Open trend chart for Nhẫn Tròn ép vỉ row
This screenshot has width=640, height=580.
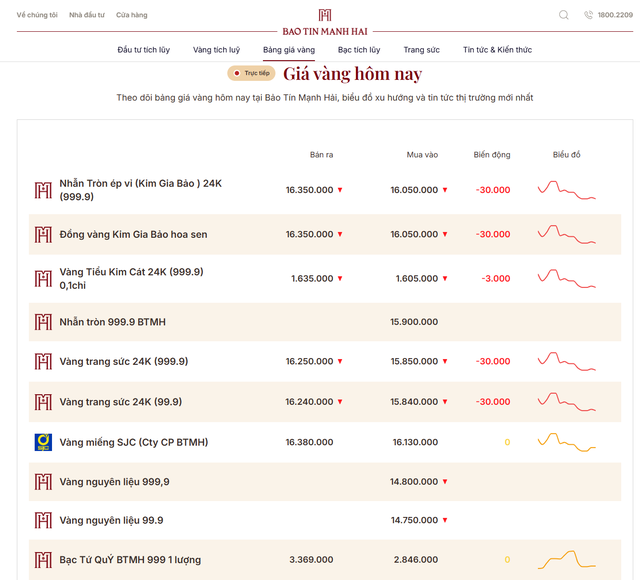567,190
